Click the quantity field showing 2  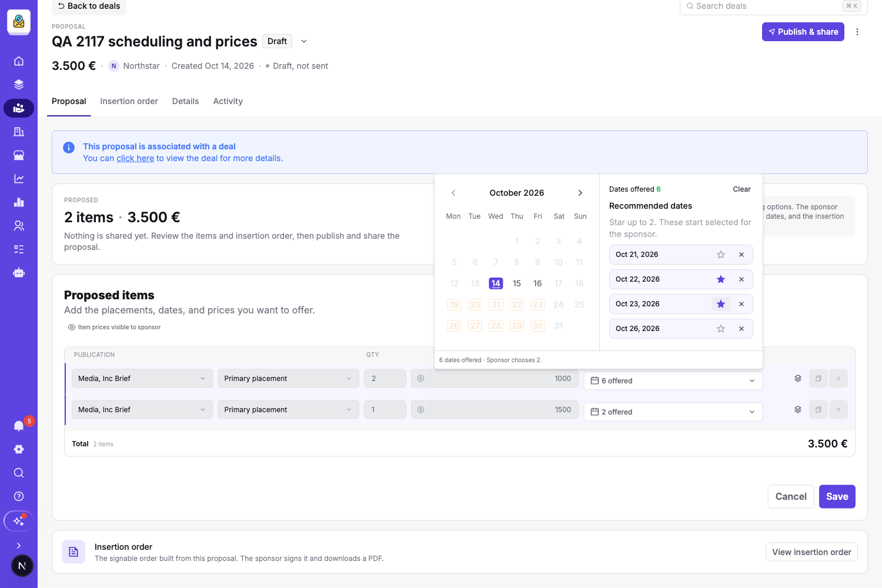[x=385, y=379]
